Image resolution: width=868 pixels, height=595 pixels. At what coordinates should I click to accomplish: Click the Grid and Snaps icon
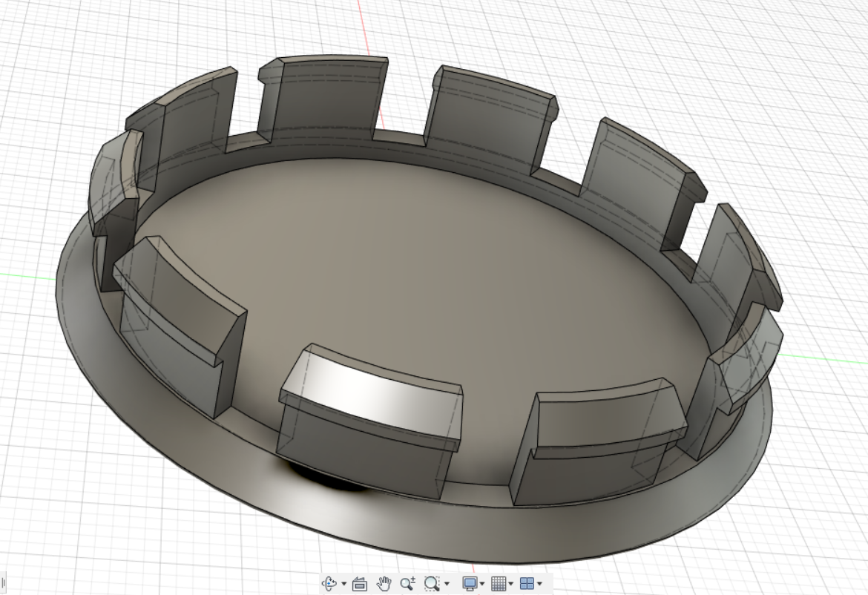(499, 584)
